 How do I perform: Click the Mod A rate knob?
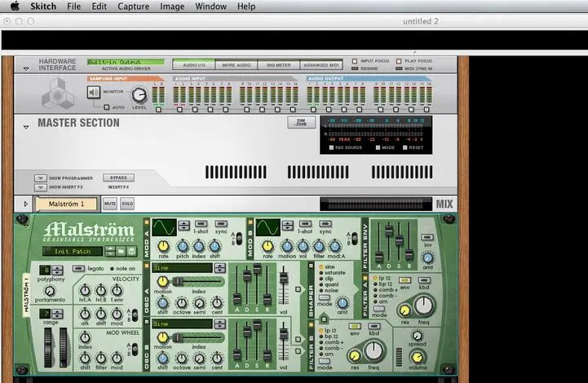pyautogui.click(x=163, y=246)
